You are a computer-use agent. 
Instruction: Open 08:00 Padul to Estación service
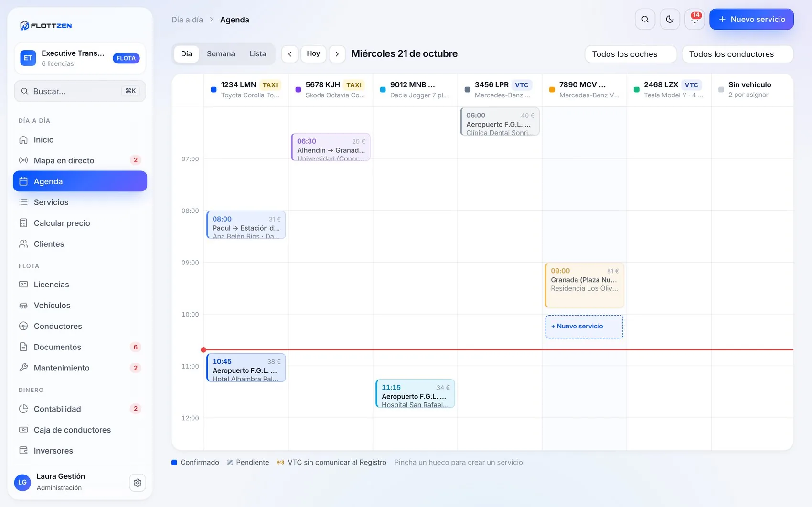pyautogui.click(x=246, y=225)
